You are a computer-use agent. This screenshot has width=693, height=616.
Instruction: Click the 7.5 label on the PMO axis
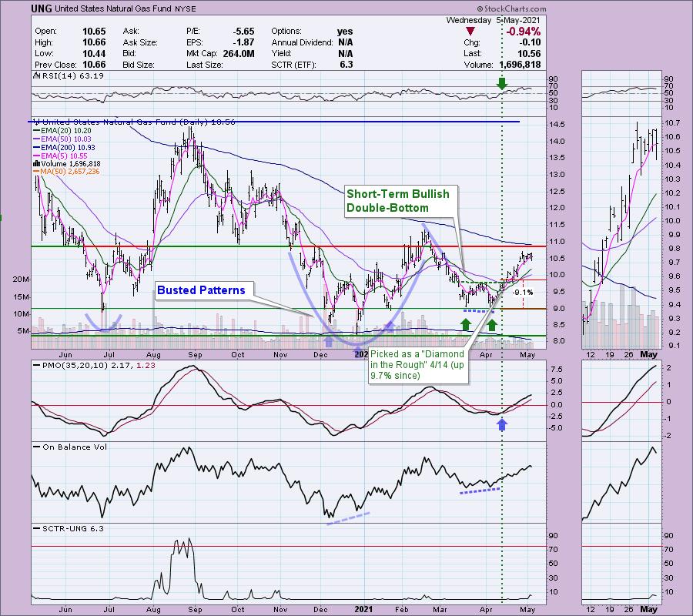point(557,370)
